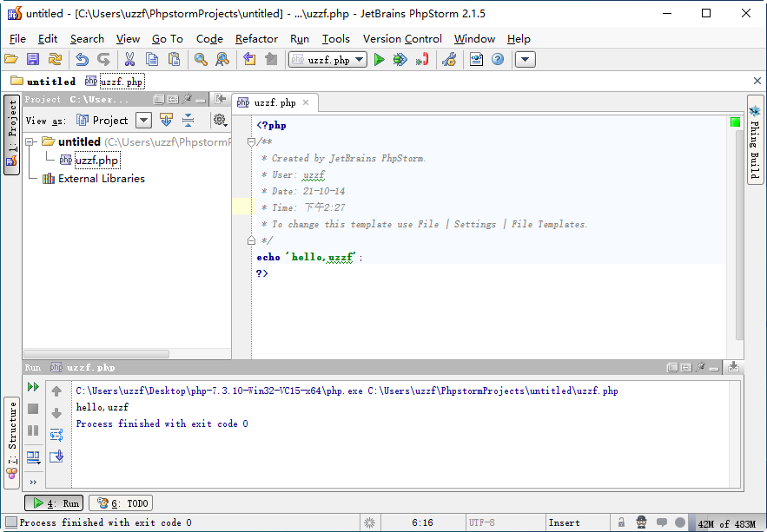Open Find with magnifier icon
This screenshot has height=532, width=767.
201,60
